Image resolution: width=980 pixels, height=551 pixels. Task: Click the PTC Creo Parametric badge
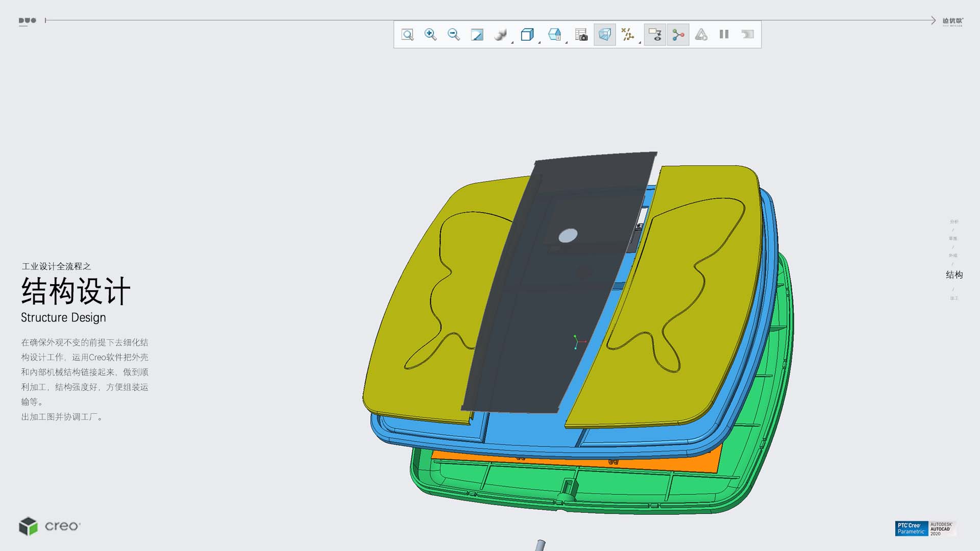911,529
